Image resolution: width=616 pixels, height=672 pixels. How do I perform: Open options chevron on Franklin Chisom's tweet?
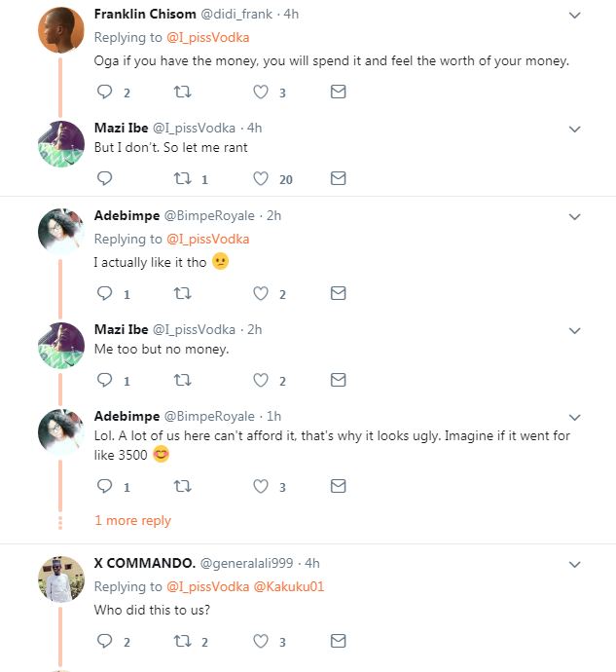pos(574,16)
